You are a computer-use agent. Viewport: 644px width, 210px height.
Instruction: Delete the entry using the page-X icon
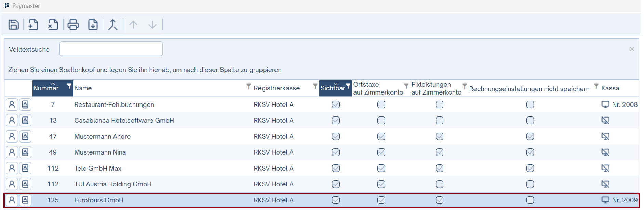[53, 25]
